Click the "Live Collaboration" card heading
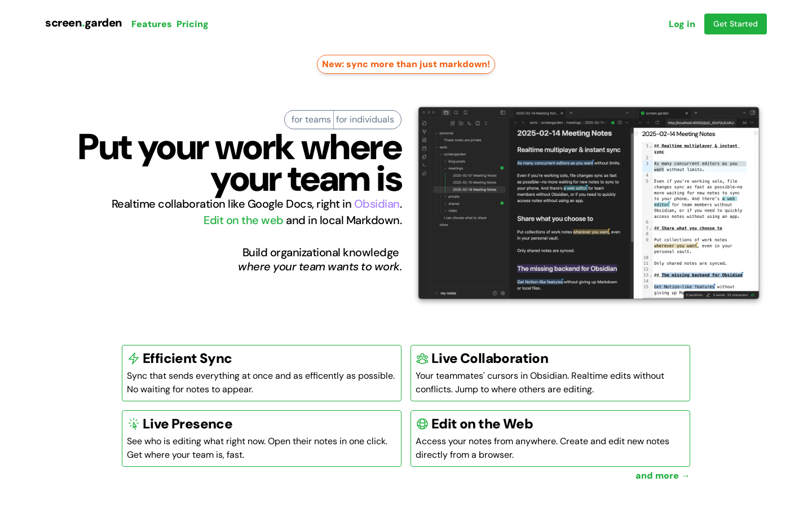The image size is (812, 508). [490, 358]
